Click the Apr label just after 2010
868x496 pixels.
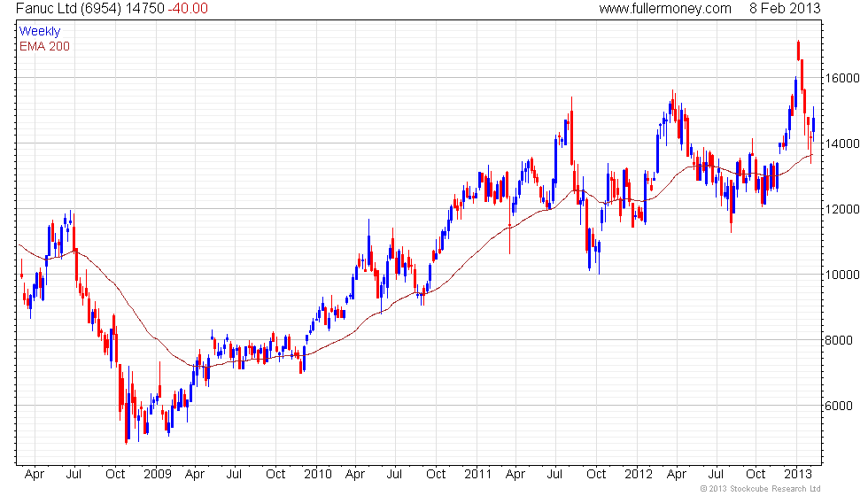click(x=355, y=475)
